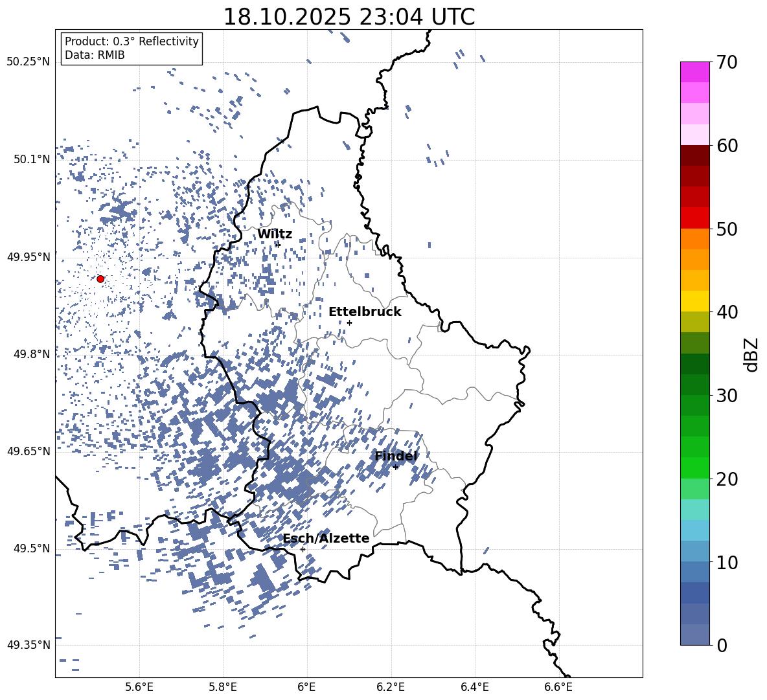Screen dimensions: 767x700
Task: Click the title timestamp 18.10.2025 23:04 UTC
Action: click(349, 17)
